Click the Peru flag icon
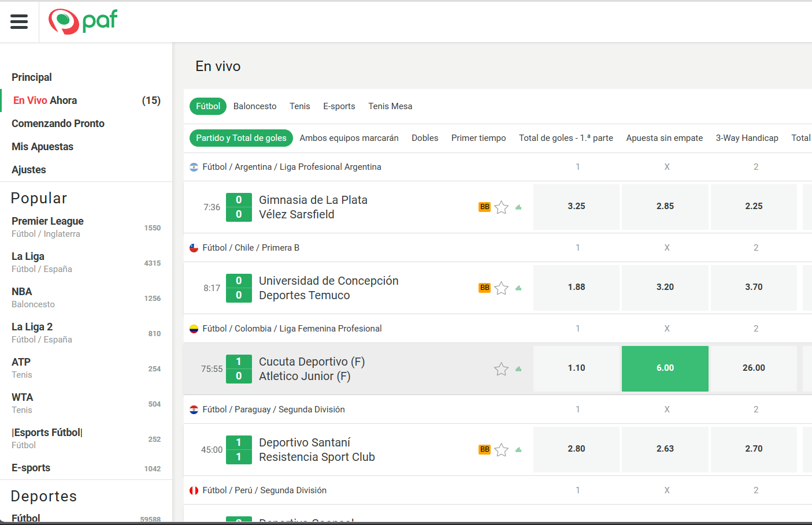This screenshot has height=525, width=812. coord(194,490)
